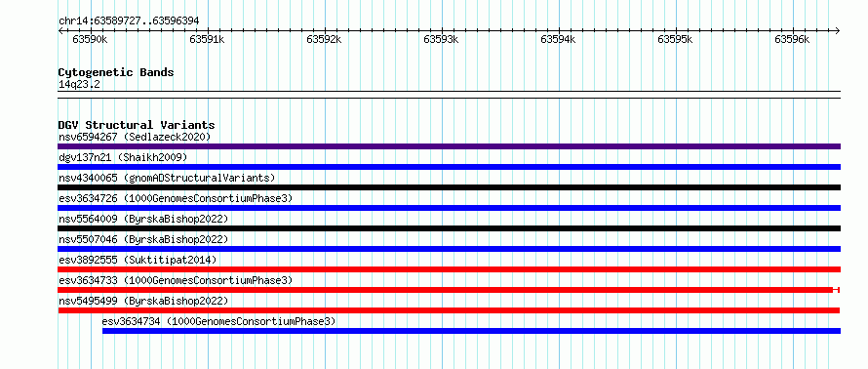
Task: Click the 63595k ruler label
Action: [x=675, y=39]
